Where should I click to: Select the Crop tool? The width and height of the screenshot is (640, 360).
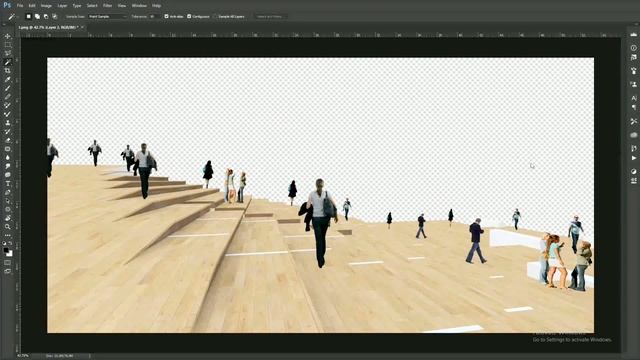click(7, 71)
